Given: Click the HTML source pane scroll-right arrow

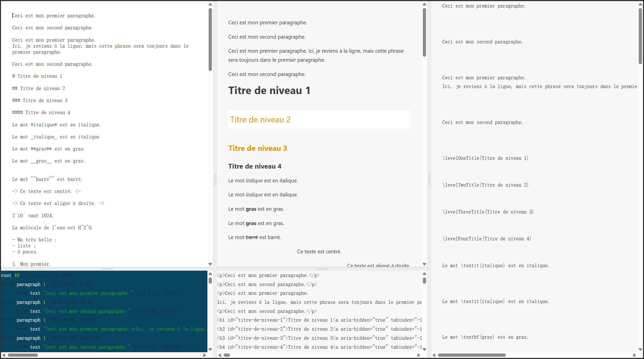Looking at the screenshot, I should click(419, 355).
